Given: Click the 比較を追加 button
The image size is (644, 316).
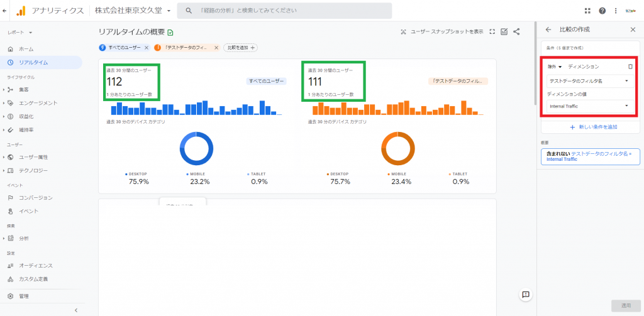Looking at the screenshot, I should click(240, 48).
